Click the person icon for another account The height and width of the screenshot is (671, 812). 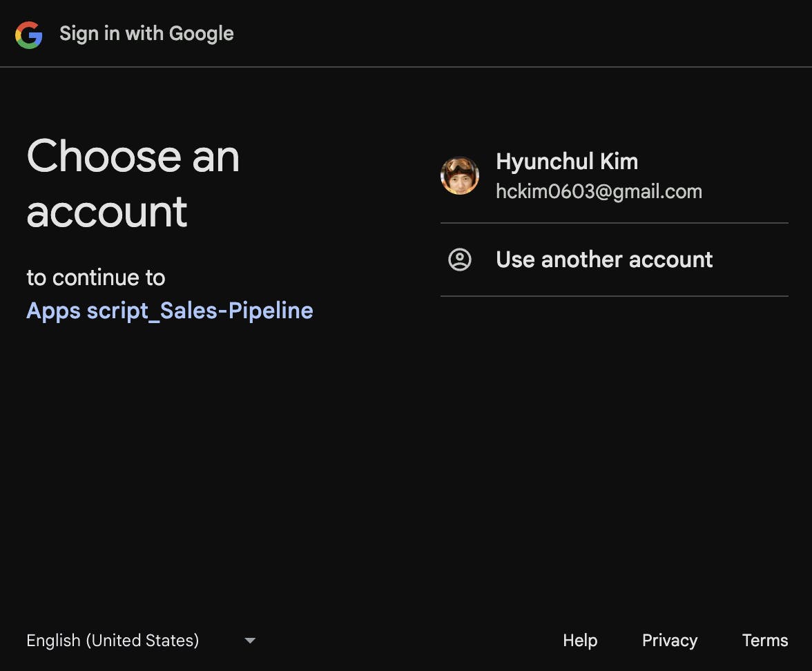pos(460,260)
